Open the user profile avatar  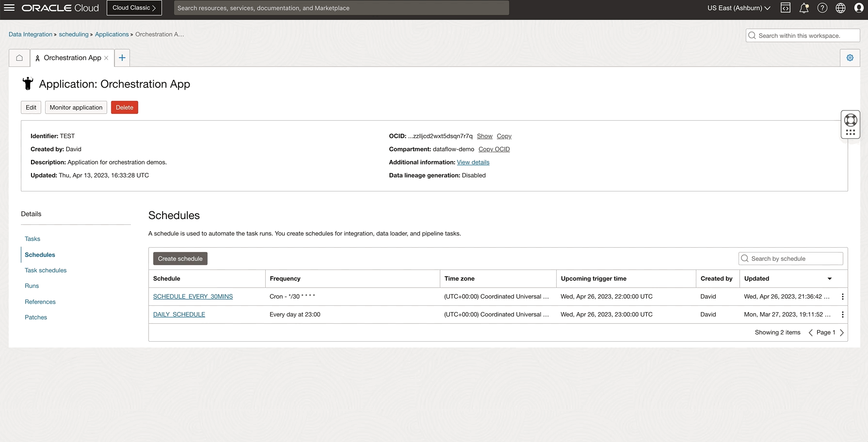(x=859, y=8)
